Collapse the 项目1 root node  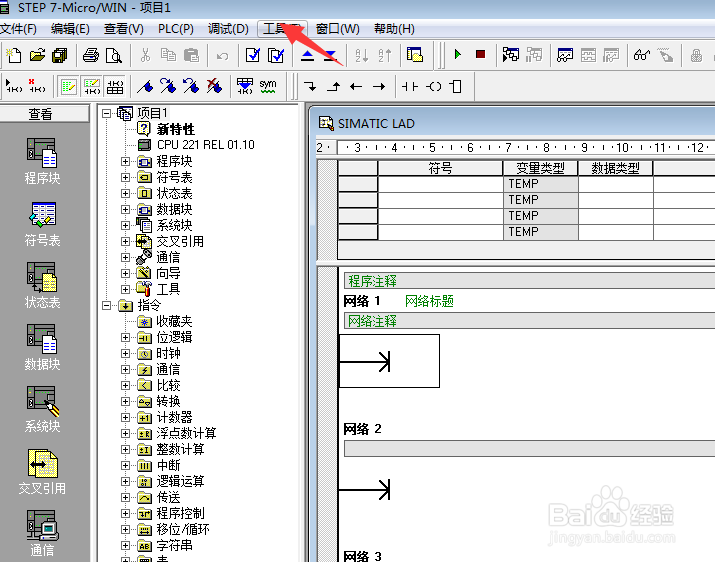[106, 113]
